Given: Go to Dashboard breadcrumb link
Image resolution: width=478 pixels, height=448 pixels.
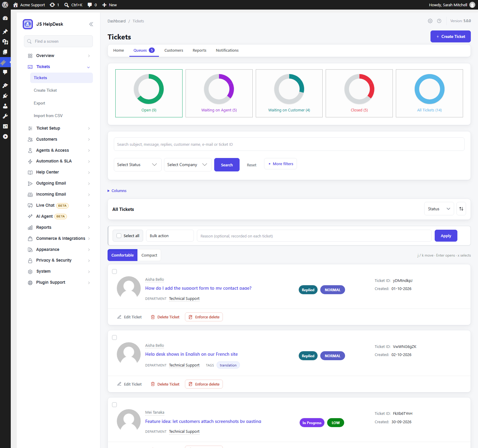Looking at the screenshot, I should pos(117,21).
